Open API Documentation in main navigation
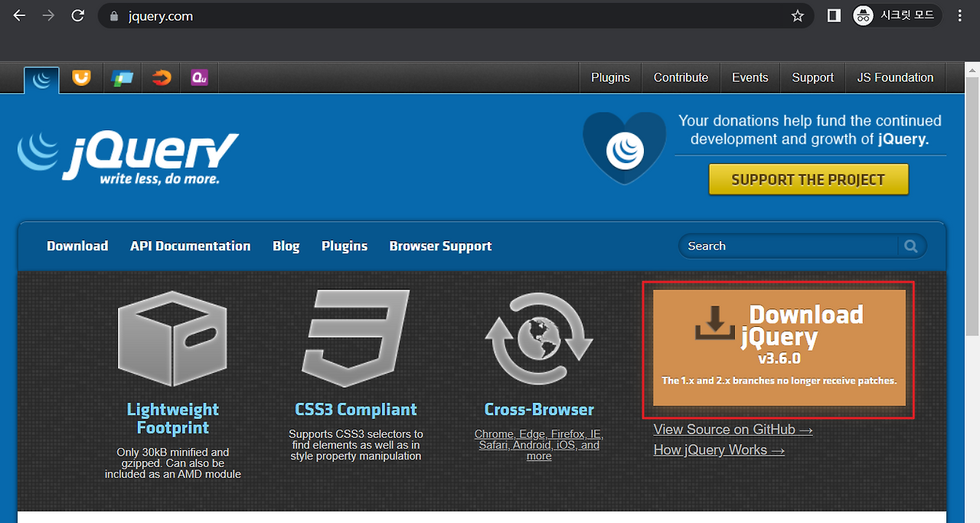The height and width of the screenshot is (523, 980). (x=190, y=246)
